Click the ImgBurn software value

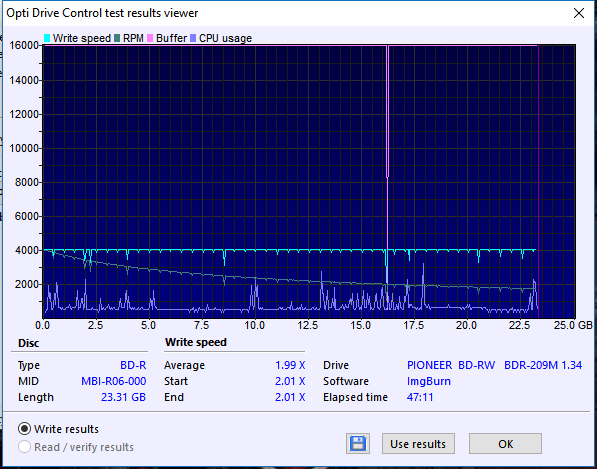(x=429, y=381)
